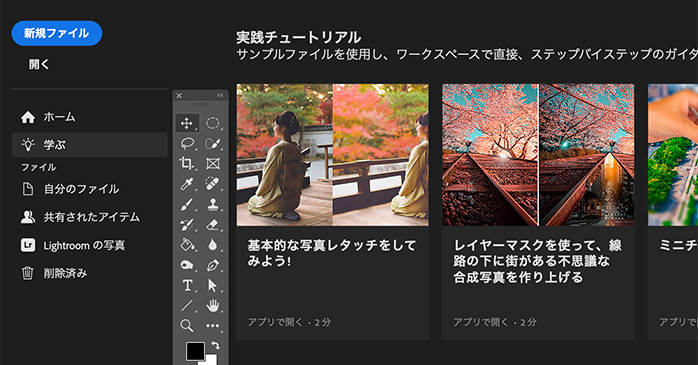Screen dimensions: 698x365
Task: Open 削除済み in the sidebar
Action: tap(89, 273)
